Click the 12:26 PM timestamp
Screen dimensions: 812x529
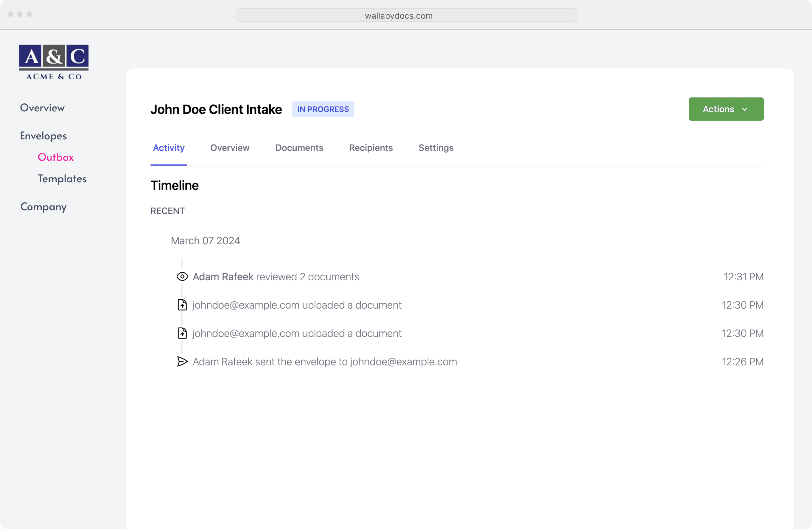click(x=743, y=362)
